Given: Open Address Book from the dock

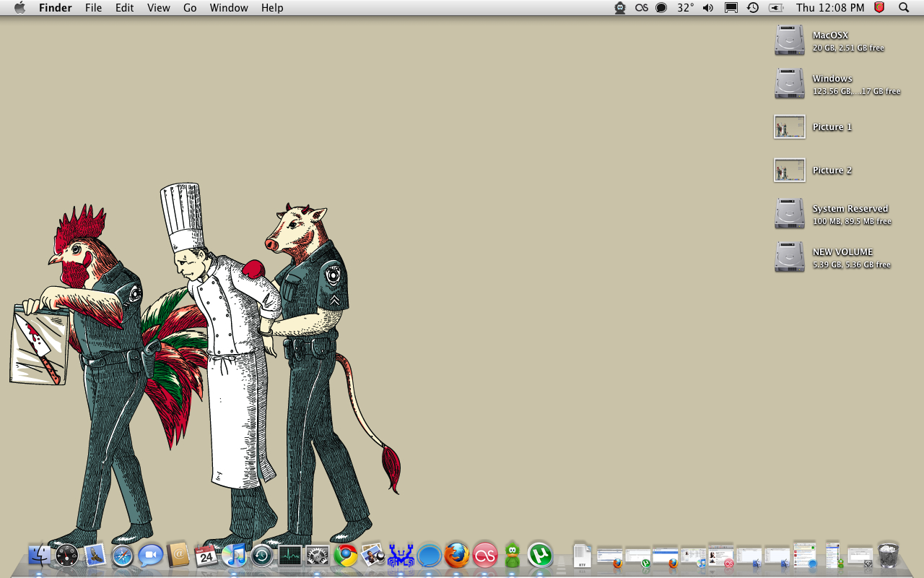Looking at the screenshot, I should click(178, 556).
